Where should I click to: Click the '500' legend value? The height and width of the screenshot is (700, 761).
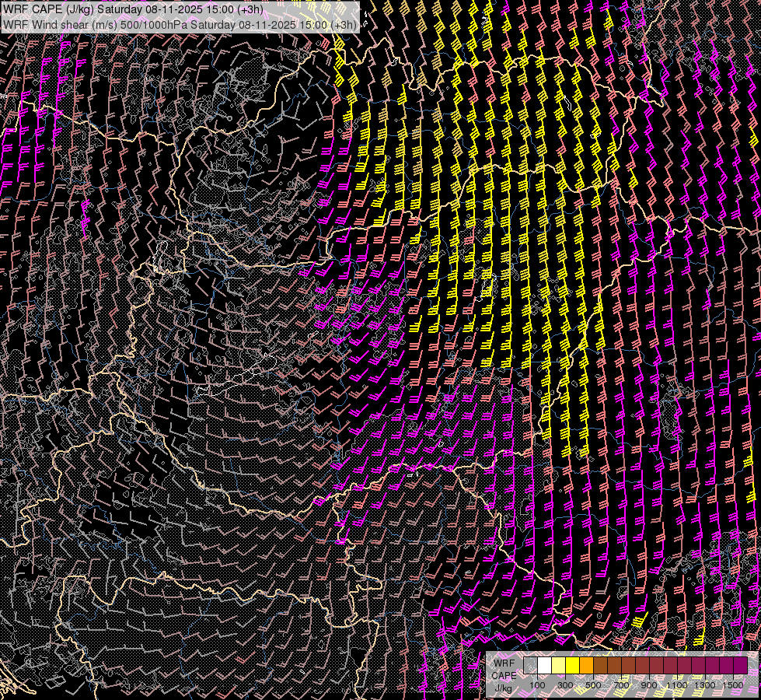click(593, 685)
